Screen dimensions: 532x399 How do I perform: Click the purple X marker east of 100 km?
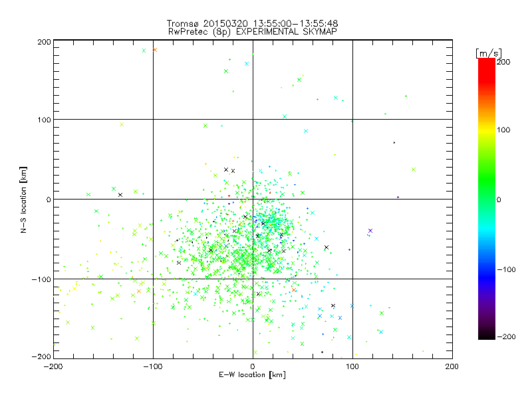370,231
